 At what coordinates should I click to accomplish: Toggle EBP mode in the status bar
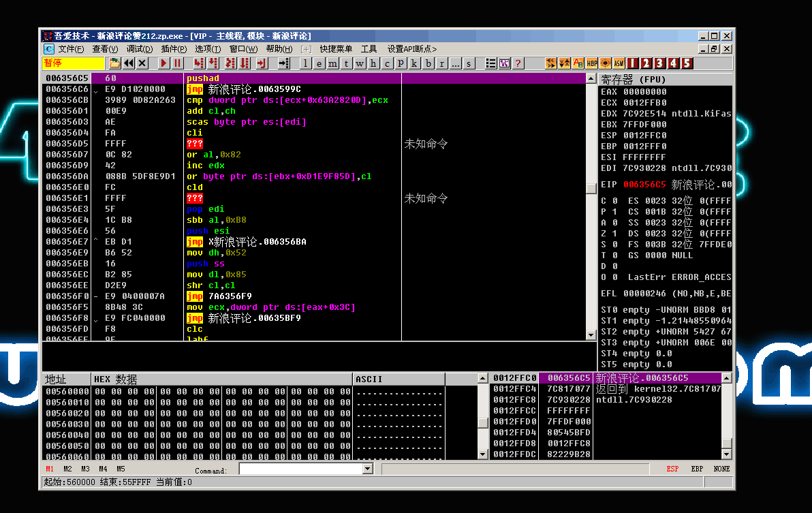(696, 469)
